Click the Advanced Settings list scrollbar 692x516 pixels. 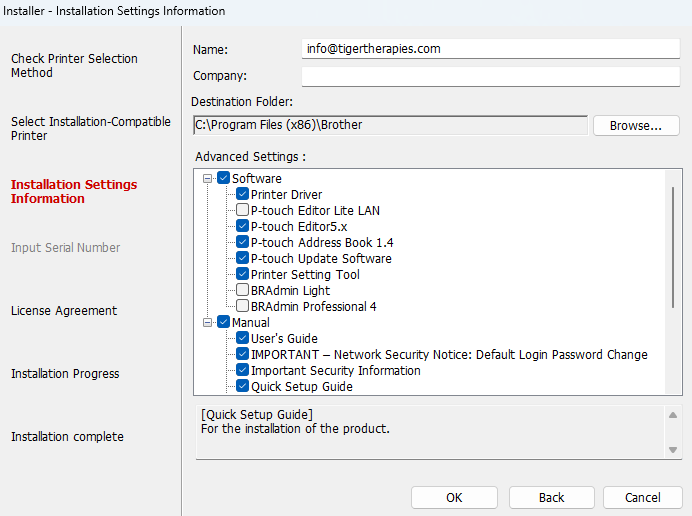click(673, 247)
